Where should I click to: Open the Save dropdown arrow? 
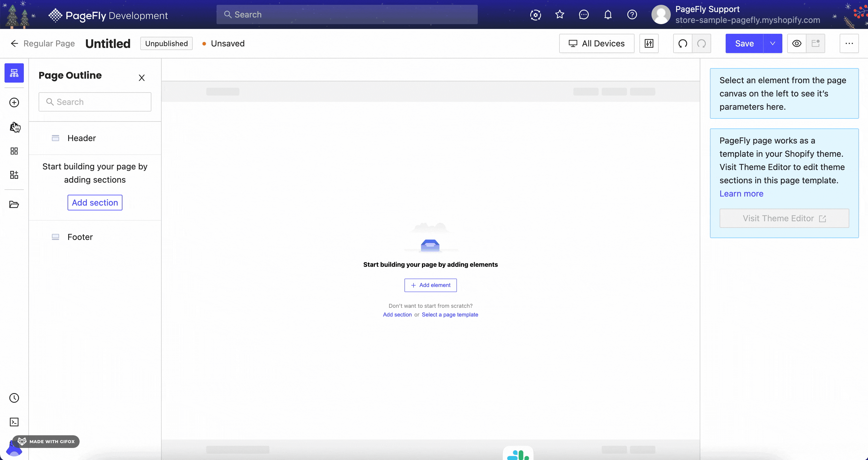(773, 43)
